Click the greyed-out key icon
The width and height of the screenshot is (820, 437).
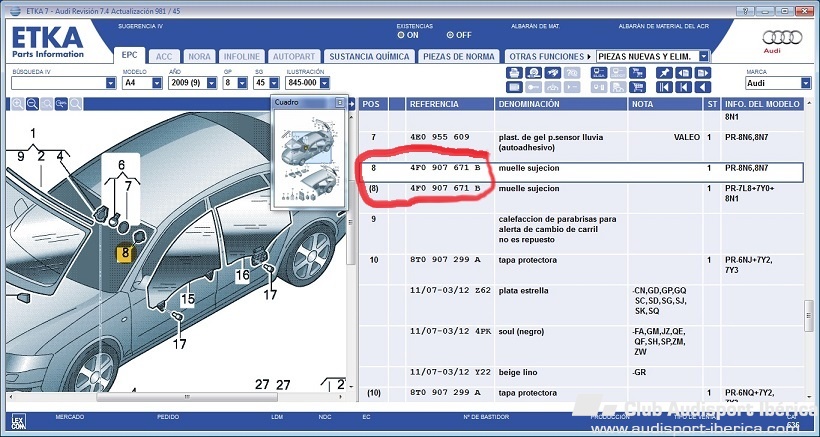[533, 87]
